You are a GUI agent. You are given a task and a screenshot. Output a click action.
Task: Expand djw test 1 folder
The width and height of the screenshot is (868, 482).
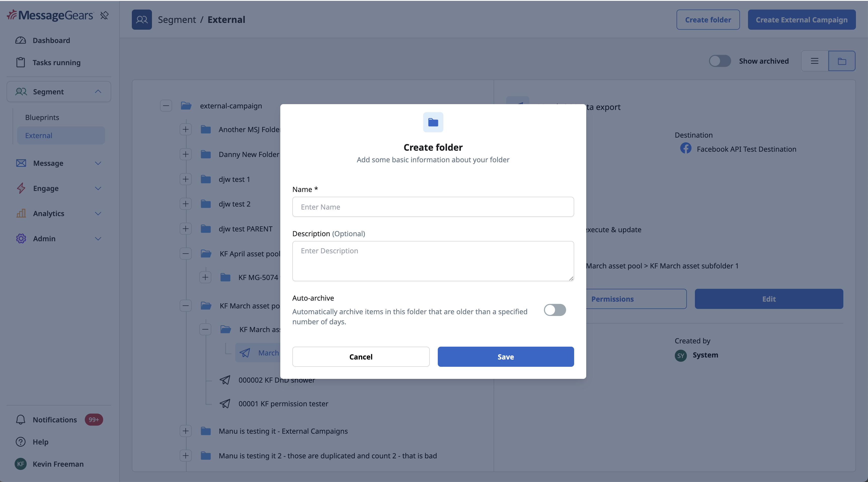tap(186, 179)
